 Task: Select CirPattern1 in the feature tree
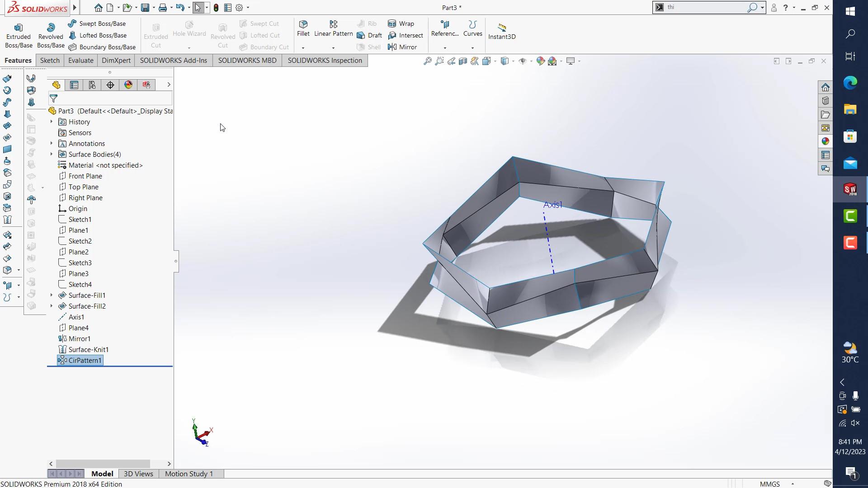tap(85, 361)
